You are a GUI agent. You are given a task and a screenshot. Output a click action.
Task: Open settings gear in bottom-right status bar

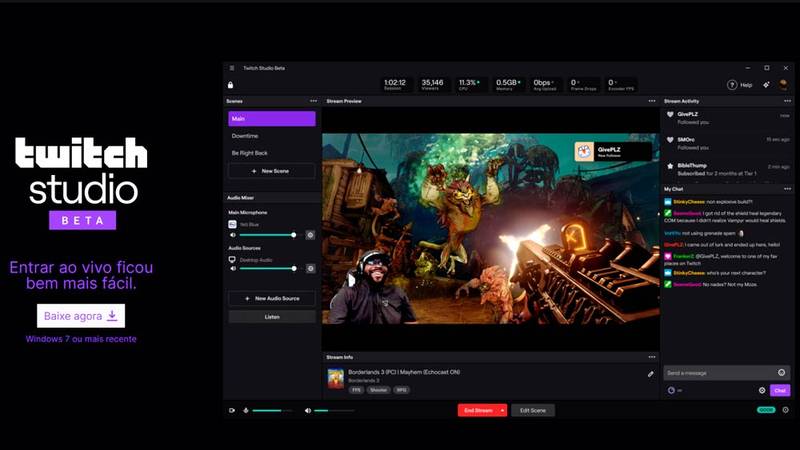pyautogui.click(x=785, y=410)
